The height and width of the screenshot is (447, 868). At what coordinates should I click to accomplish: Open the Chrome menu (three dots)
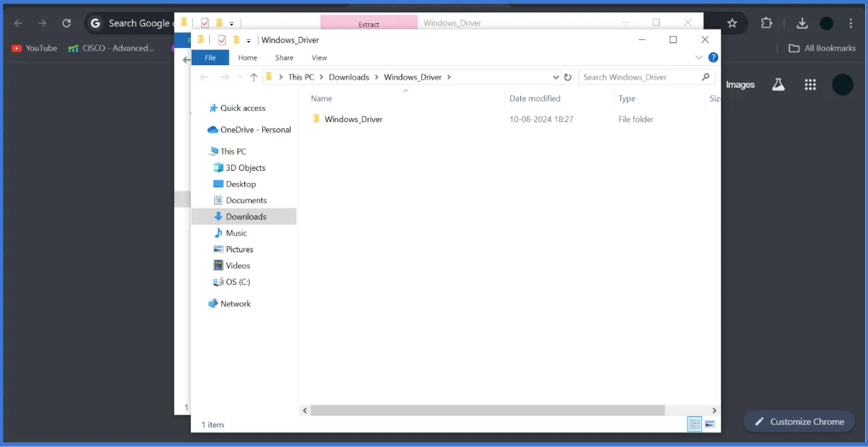point(852,23)
